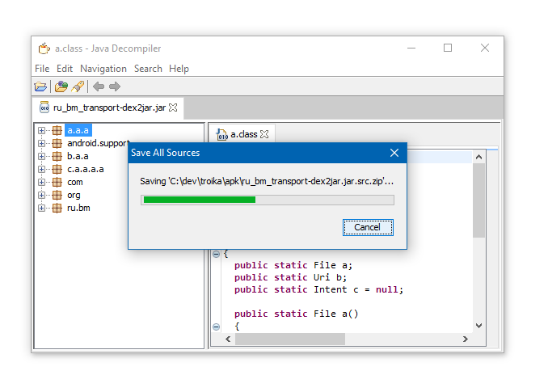Click the scroll down arrow in code view
Viewport: 548px width, 392px height.
click(478, 326)
